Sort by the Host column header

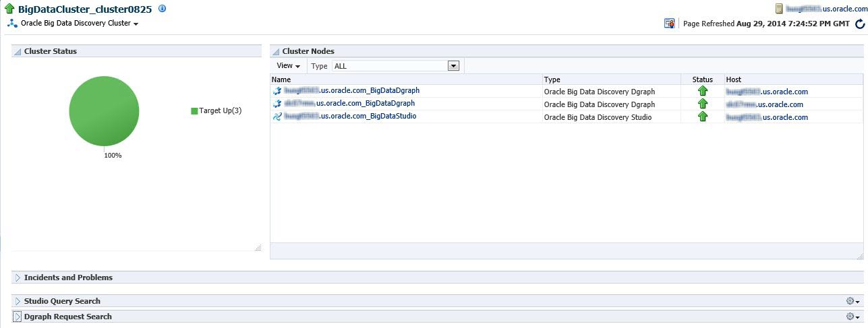point(794,79)
